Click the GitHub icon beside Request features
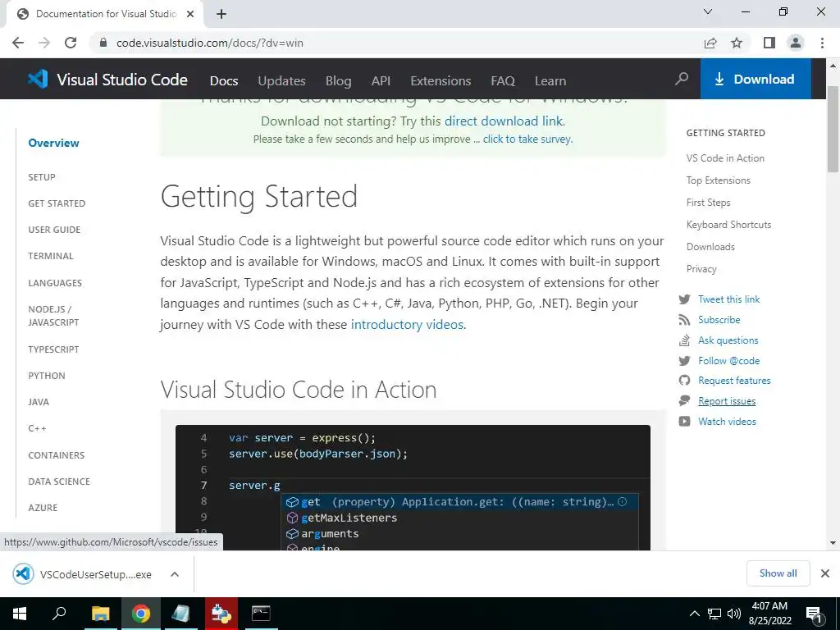840x630 pixels. [x=685, y=381]
